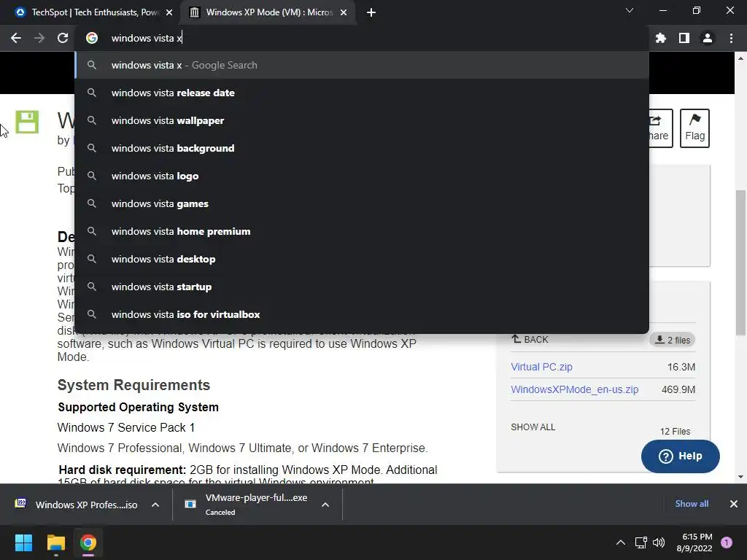The image size is (747, 560).
Task: Open clock showing 6:15 PM
Action: (694, 542)
